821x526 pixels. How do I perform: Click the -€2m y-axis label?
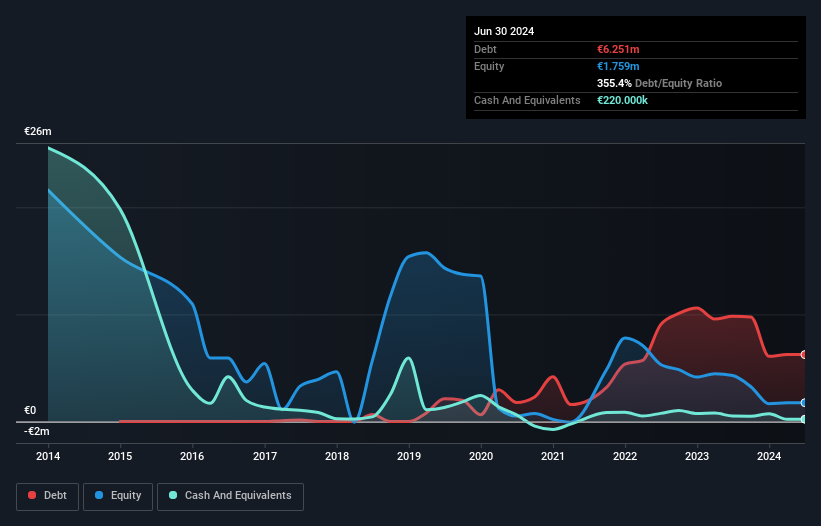(37, 431)
